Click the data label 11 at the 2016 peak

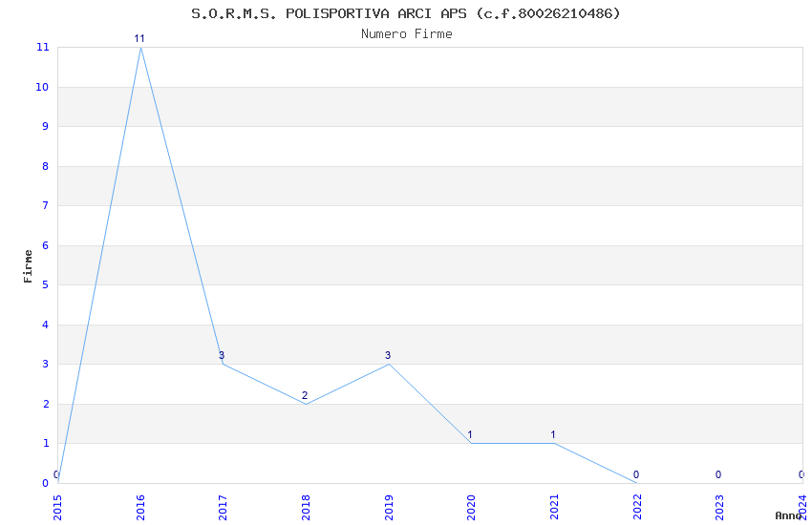click(x=139, y=38)
